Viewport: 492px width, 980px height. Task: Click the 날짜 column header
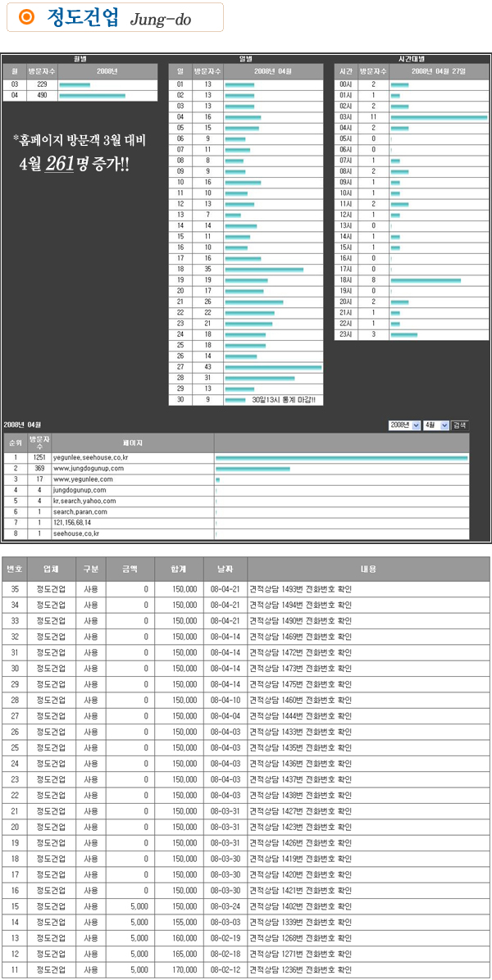(x=225, y=568)
